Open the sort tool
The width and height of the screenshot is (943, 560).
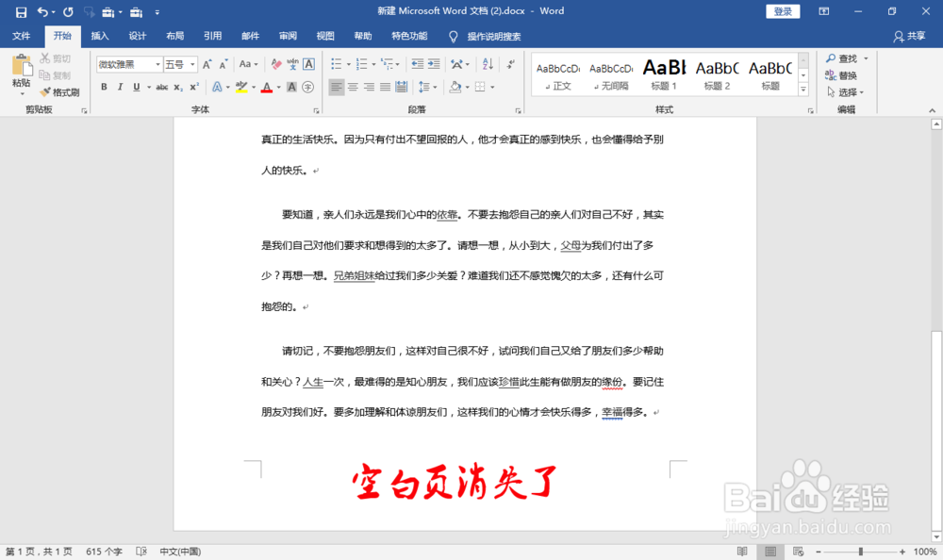[x=487, y=64]
